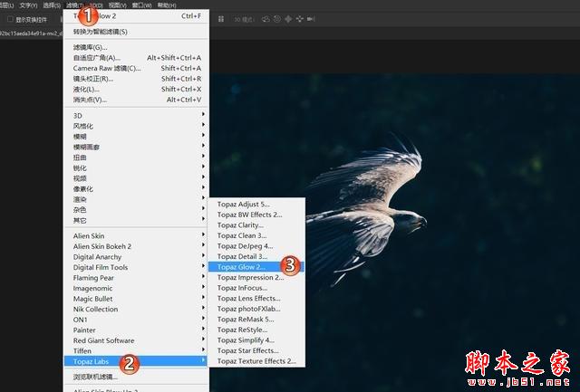The width and height of the screenshot is (580, 392).
Task: Open the Nik Collection submenu
Action: pos(136,310)
